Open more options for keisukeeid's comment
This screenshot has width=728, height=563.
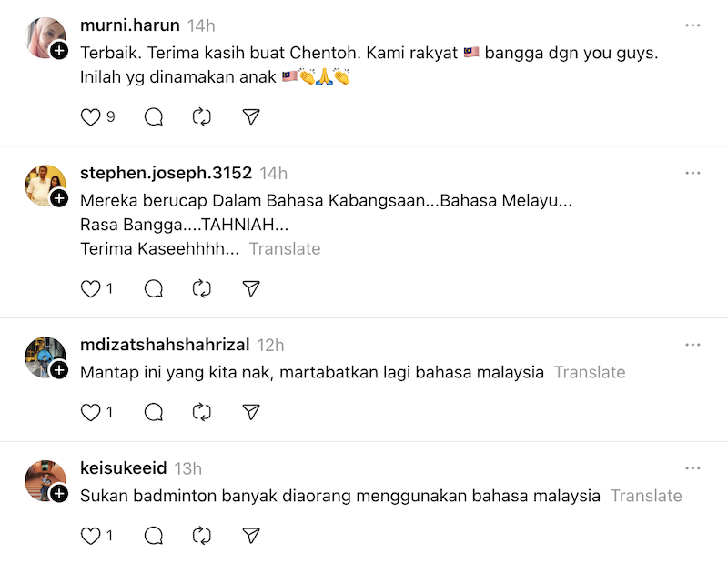[693, 468]
